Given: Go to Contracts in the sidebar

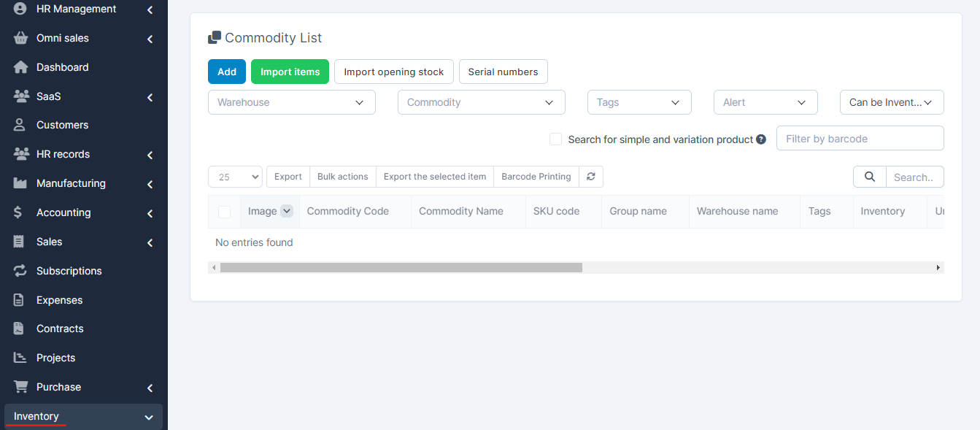Looking at the screenshot, I should [60, 329].
